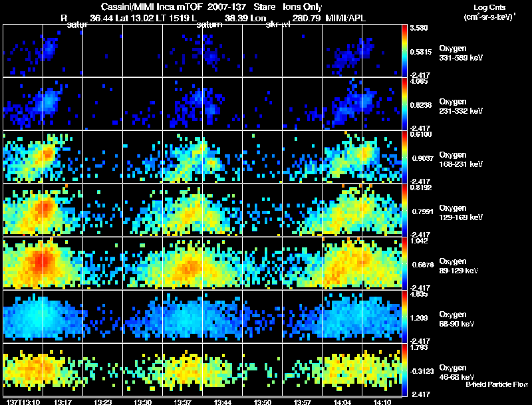Click the '38.39' L value in header

pos(236,19)
